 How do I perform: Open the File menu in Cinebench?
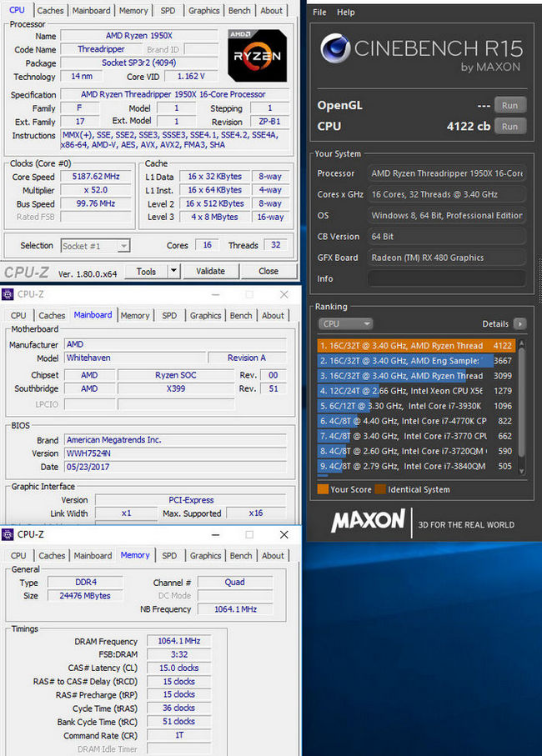[x=320, y=13]
